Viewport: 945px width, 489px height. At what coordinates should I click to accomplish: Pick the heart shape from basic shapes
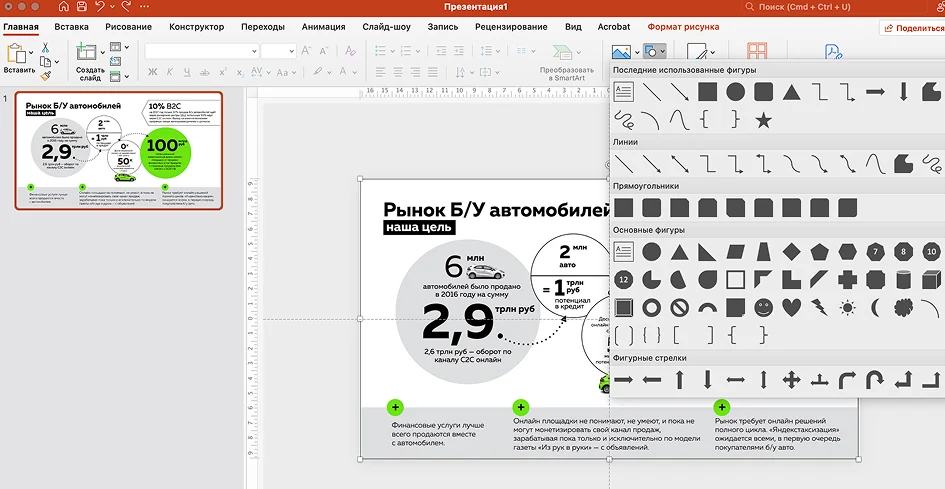click(791, 307)
